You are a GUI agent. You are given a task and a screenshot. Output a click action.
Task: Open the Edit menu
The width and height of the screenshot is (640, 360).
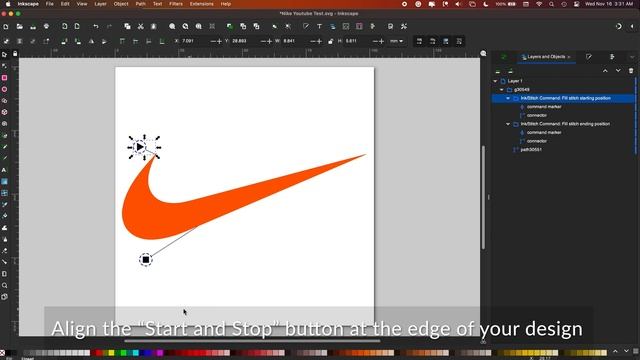click(65, 4)
